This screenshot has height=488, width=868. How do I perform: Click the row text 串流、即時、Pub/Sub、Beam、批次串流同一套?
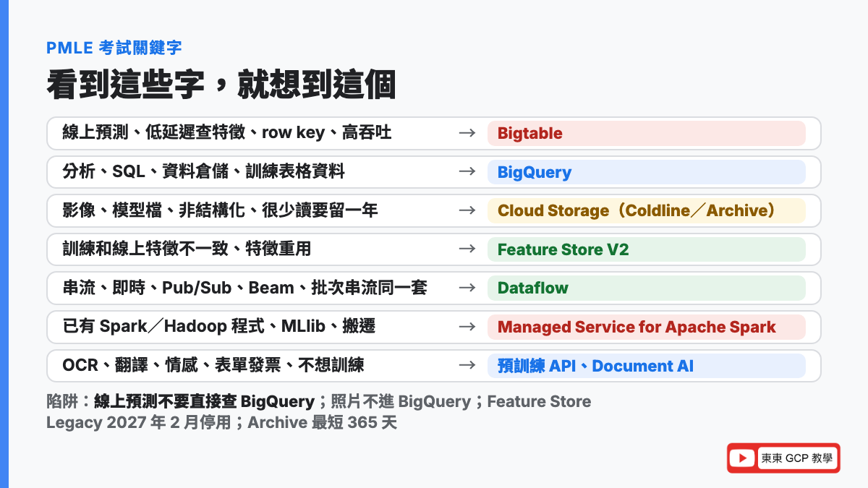[x=245, y=288]
